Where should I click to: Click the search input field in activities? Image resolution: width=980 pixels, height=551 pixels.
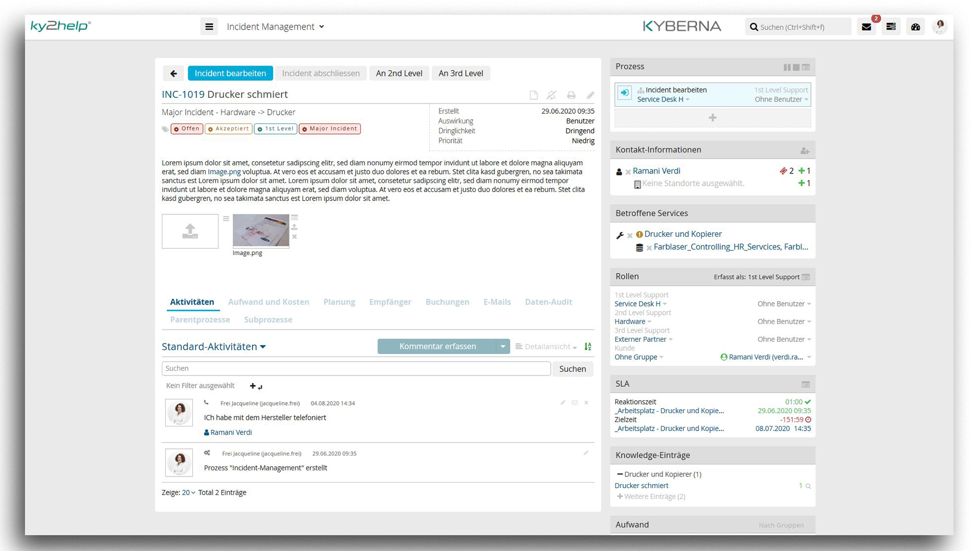pos(355,369)
